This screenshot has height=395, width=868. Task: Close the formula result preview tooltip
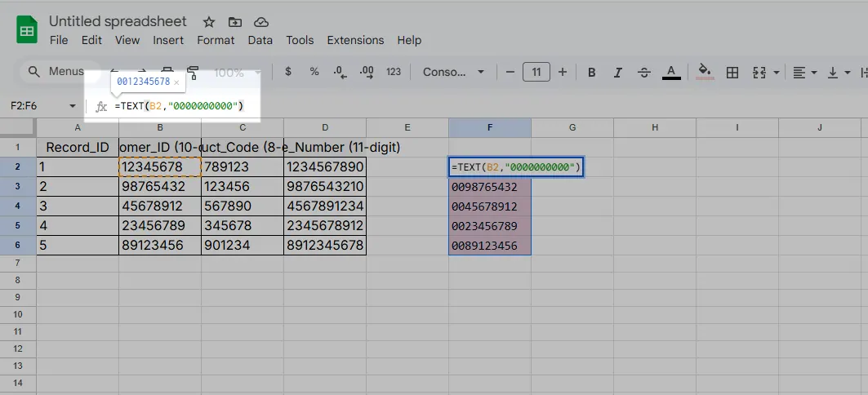click(176, 82)
